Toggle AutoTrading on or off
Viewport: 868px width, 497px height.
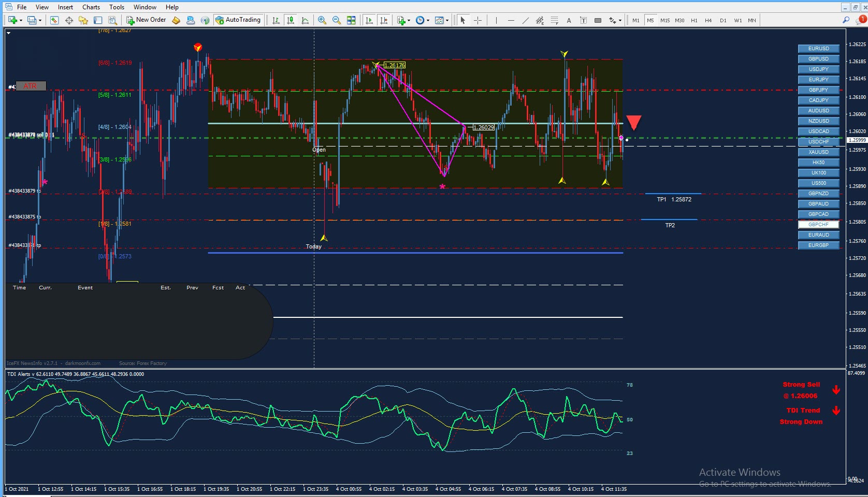click(x=238, y=20)
